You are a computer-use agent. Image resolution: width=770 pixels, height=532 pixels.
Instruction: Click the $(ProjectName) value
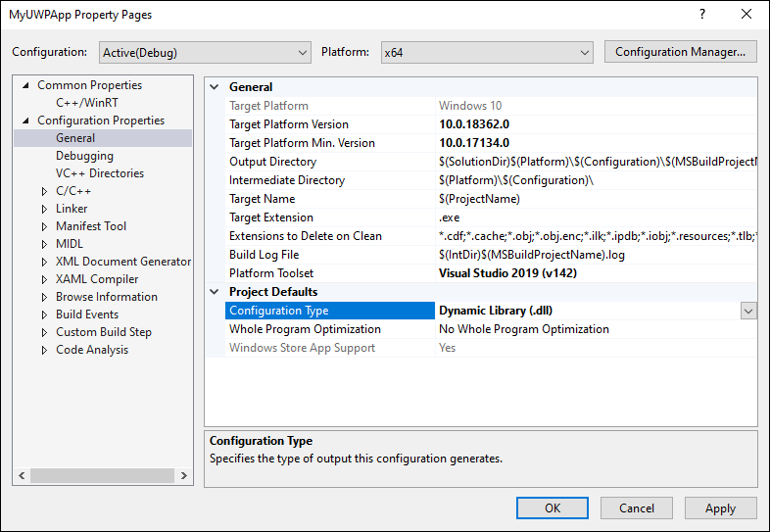479,199
